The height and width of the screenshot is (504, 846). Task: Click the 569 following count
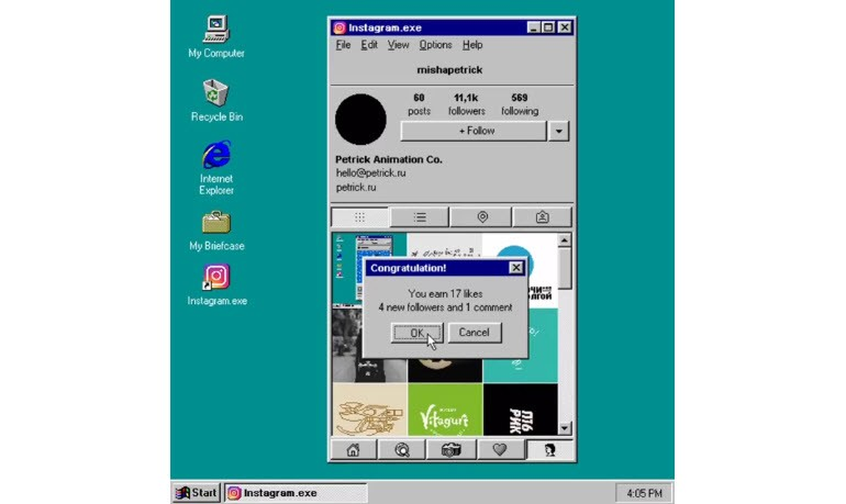point(520,104)
